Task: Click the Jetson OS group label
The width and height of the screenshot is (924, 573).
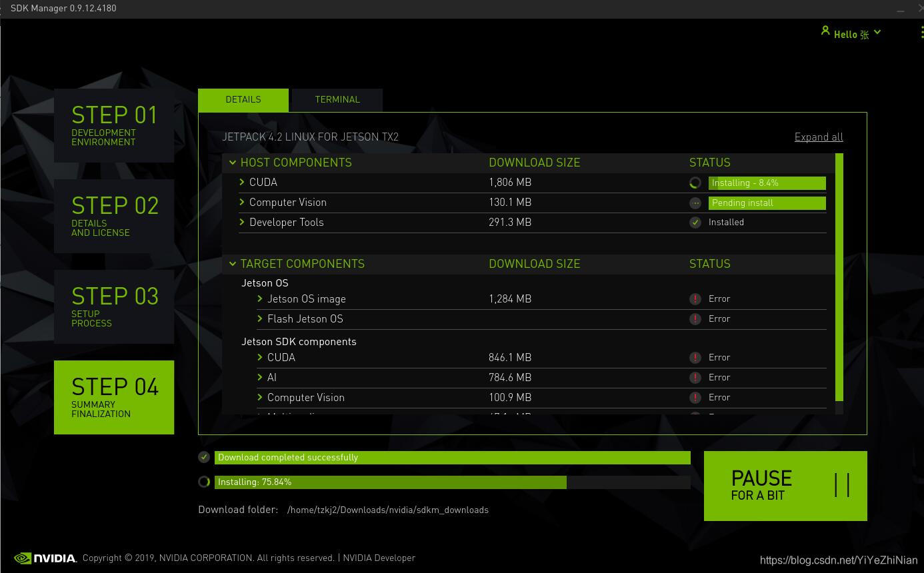Action: click(x=265, y=283)
